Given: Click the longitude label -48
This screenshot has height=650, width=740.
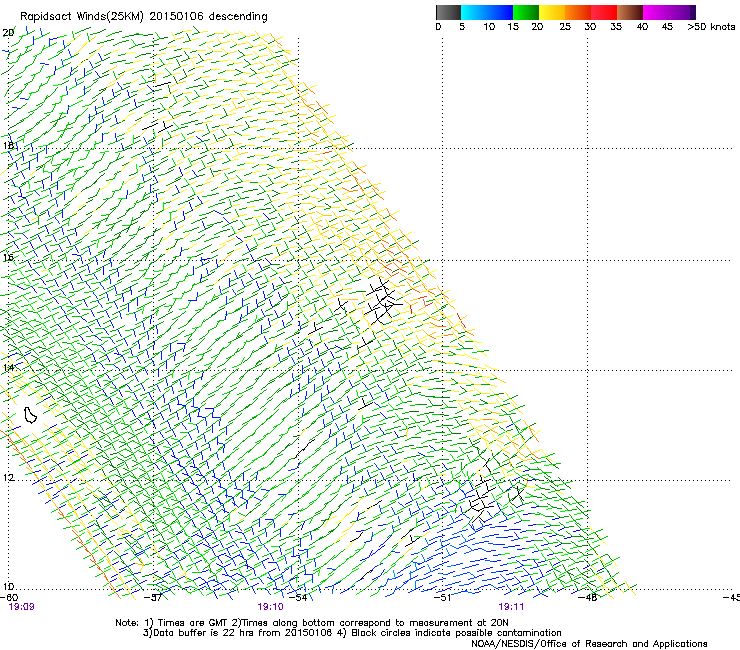Looking at the screenshot, I should click(588, 598).
